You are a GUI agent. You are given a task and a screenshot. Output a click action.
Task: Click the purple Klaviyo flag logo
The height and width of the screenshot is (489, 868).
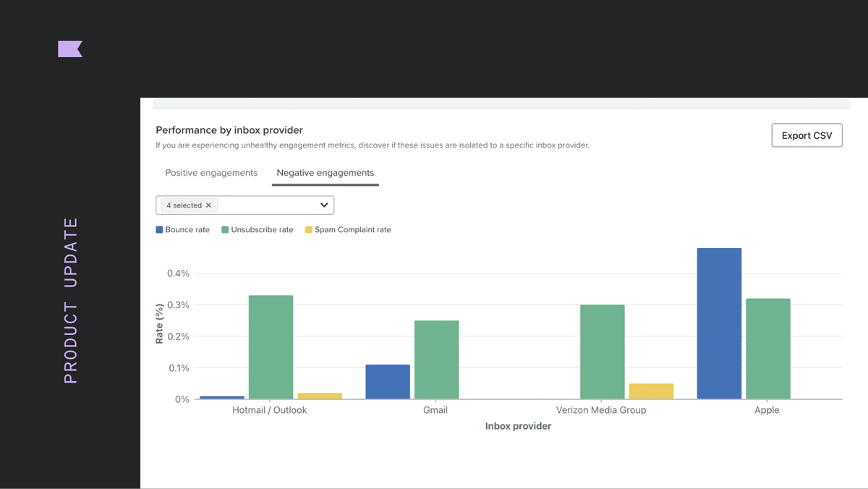tap(70, 49)
